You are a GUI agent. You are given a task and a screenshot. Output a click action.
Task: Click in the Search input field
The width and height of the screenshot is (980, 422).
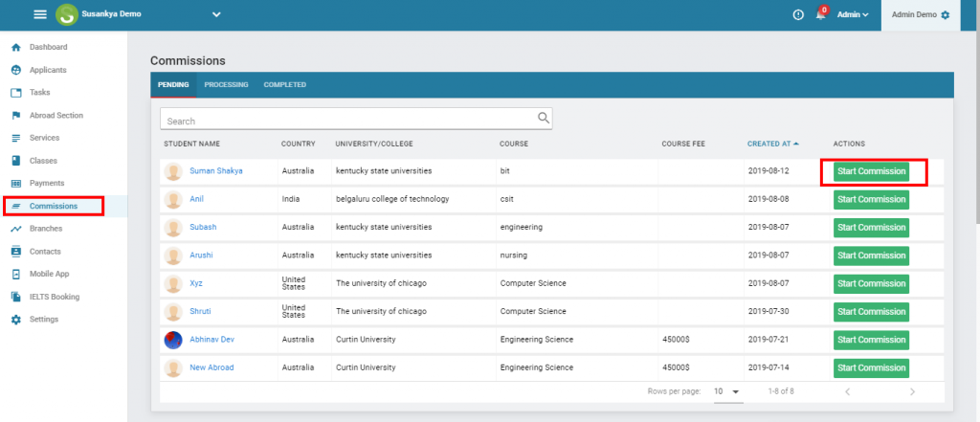[349, 122]
